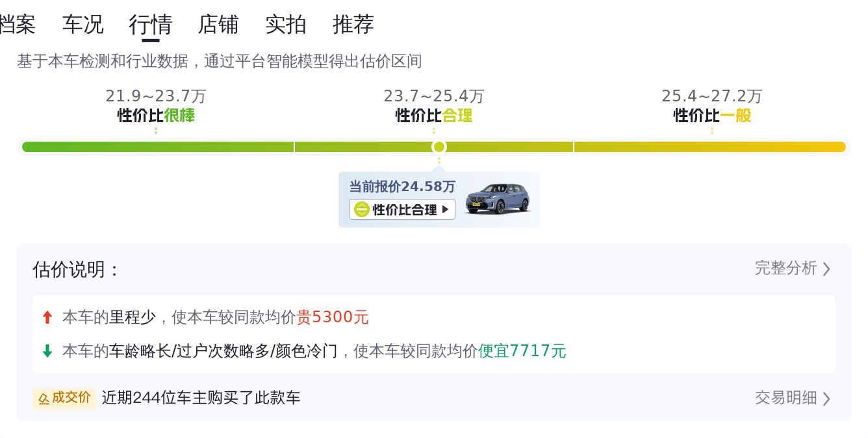The image size is (868, 438).
Task: Click the green equals icon in badge
Action: [362, 209]
